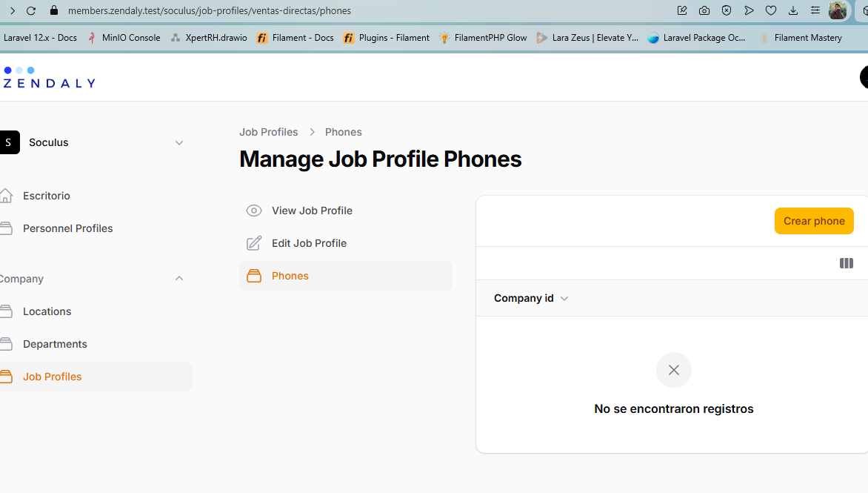Open the Filament - Docs bookmark

(296, 38)
